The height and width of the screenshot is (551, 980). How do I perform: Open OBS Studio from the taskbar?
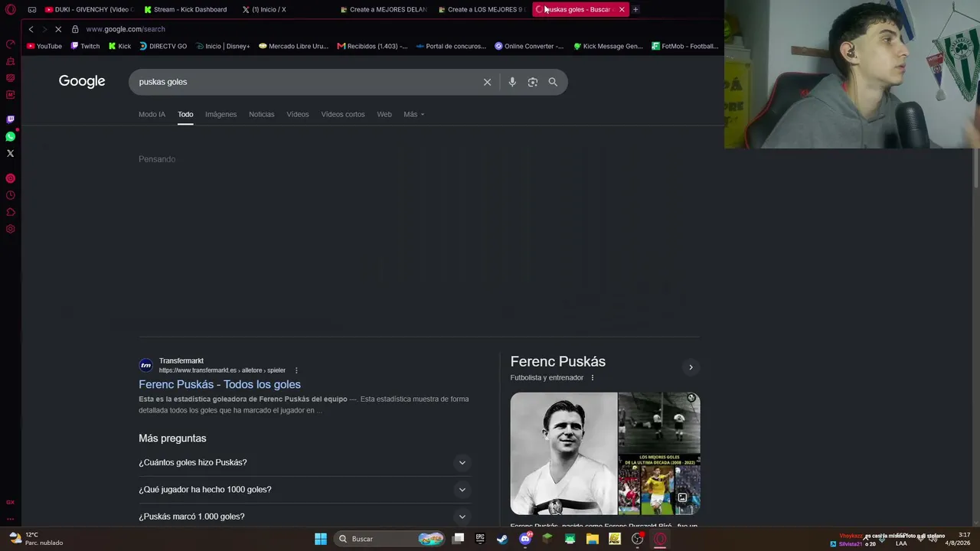click(638, 539)
